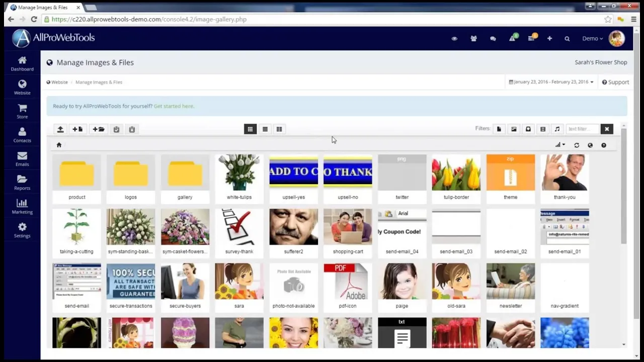Click the globe language icon in file bar
644x362 pixels.
coord(590,145)
